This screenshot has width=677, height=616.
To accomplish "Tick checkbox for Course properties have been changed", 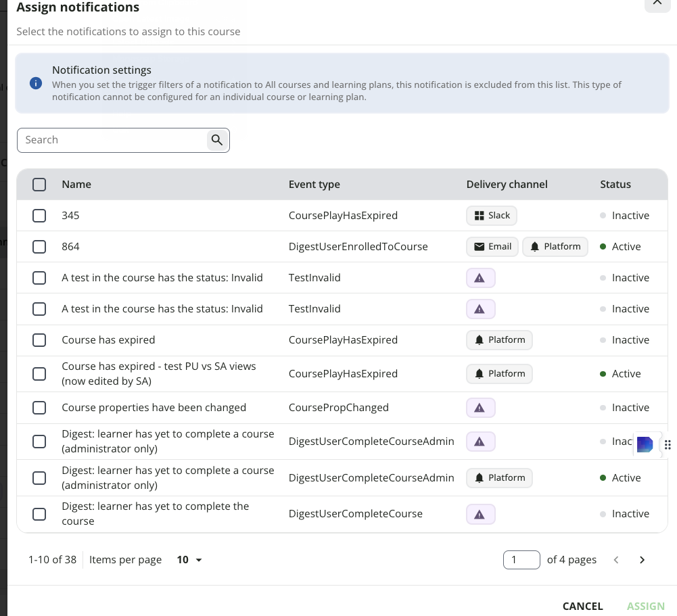I will 39,408.
